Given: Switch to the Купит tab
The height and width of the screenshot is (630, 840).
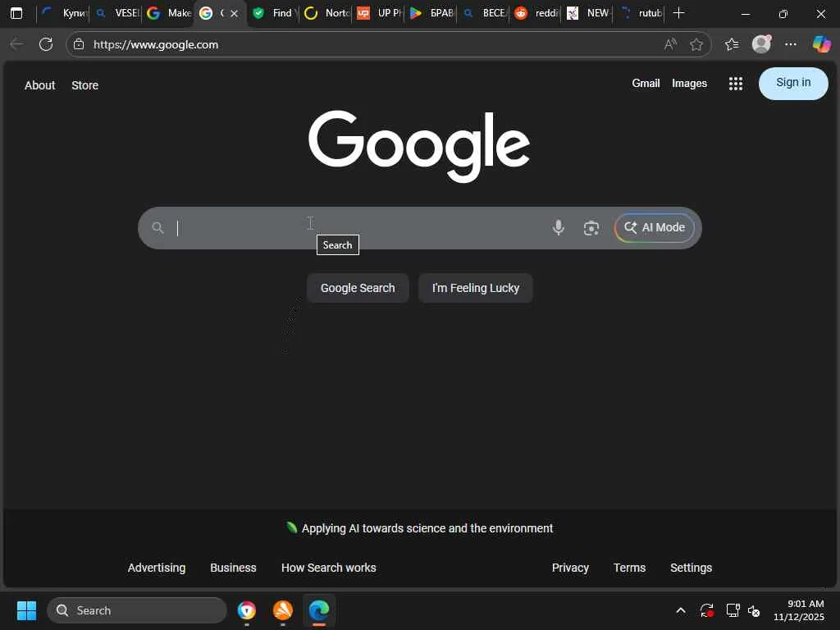Looking at the screenshot, I should point(64,13).
